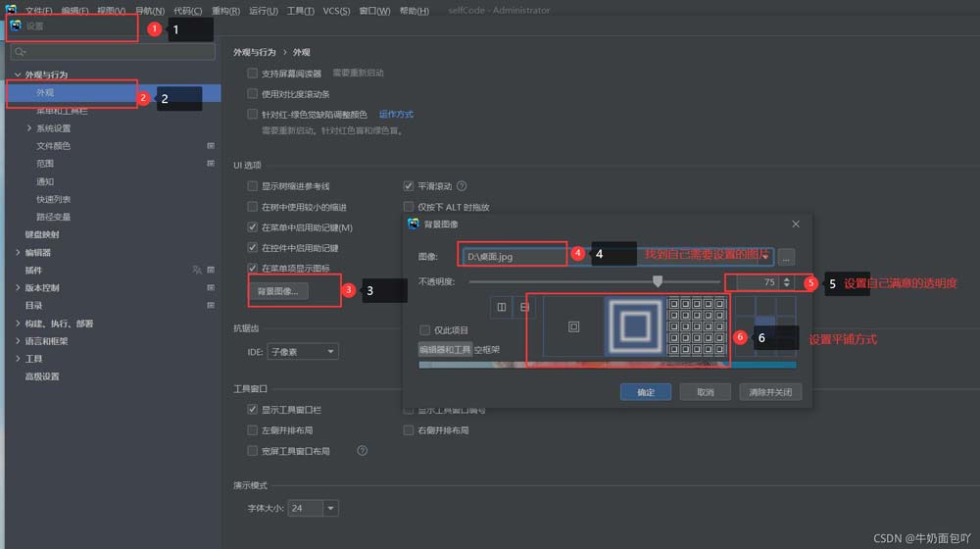Expand the 语言和框架 tree node
Screen dimensions: 980x549
pyautogui.click(x=18, y=341)
